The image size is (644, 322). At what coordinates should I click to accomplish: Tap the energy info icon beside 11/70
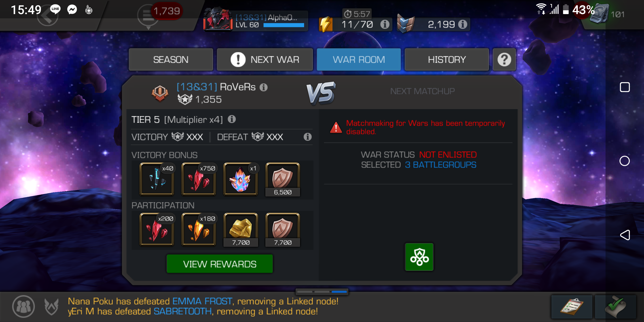385,24
